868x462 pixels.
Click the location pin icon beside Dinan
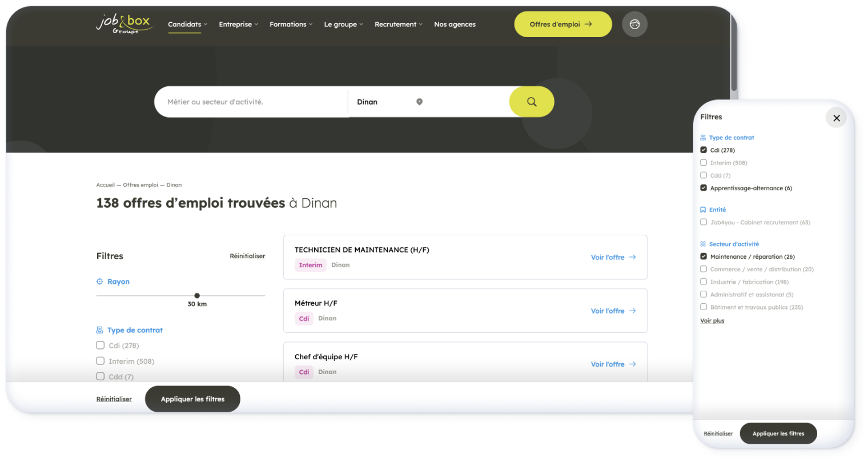[419, 102]
